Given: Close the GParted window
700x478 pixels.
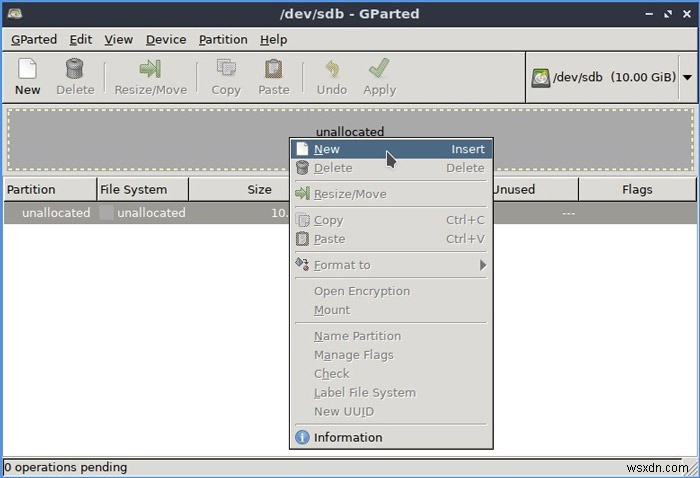Looking at the screenshot, I should pos(687,14).
